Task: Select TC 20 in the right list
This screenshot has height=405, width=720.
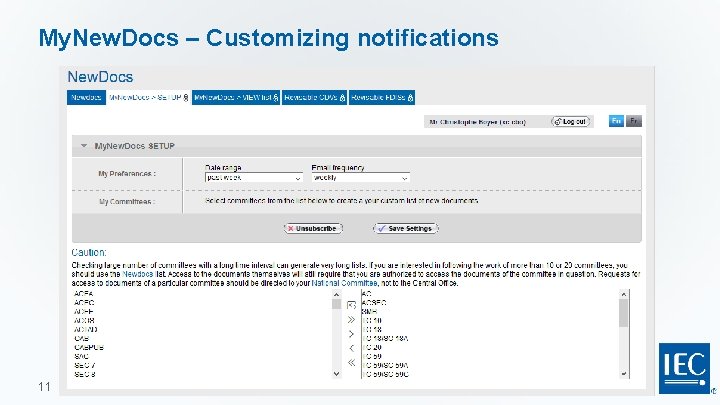Action: (372, 348)
